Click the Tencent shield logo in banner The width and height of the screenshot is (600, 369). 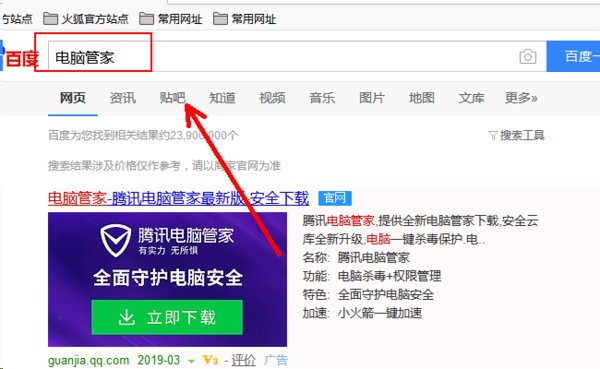coord(116,241)
